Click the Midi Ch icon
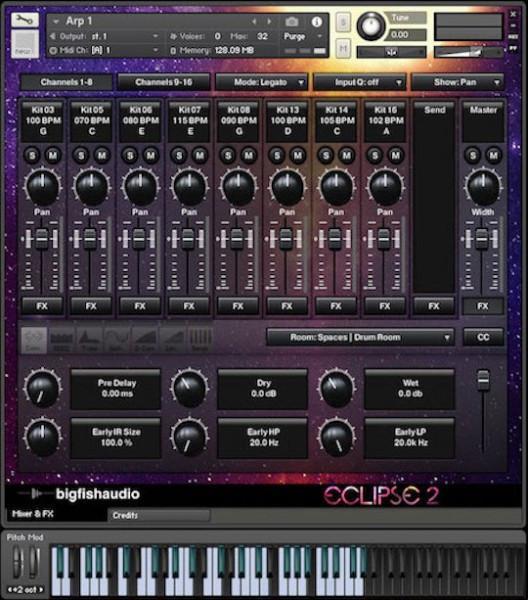 click(53, 50)
